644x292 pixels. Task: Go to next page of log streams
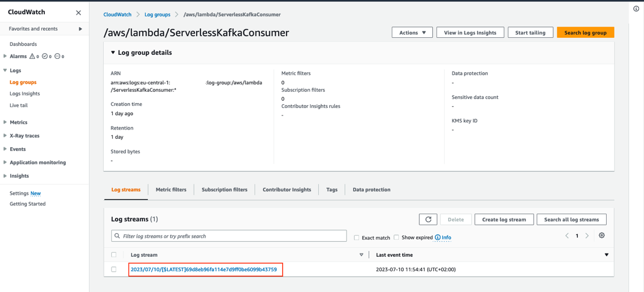point(587,236)
